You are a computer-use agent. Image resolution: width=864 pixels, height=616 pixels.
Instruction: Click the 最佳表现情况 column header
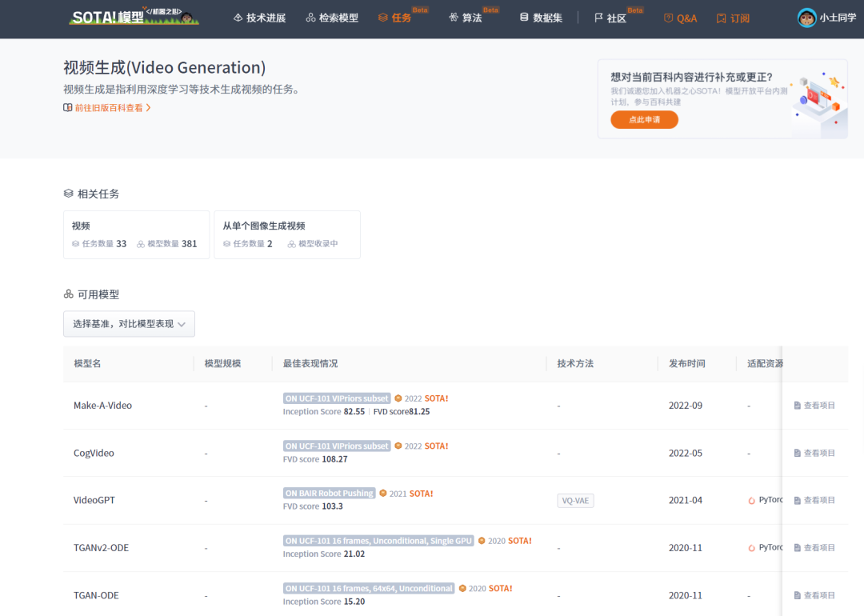(310, 364)
